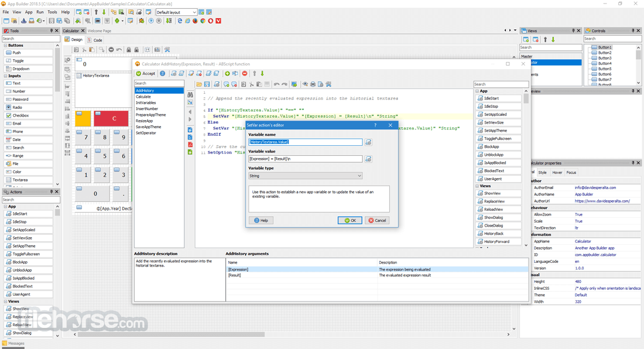Click the blue play run icon in main toolbar

[151, 20]
